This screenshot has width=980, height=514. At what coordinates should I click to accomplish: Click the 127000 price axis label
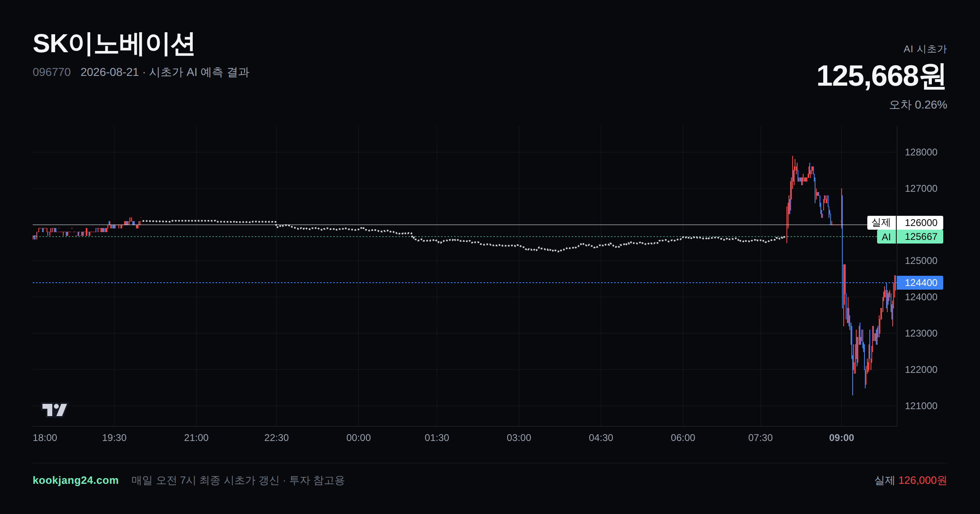(x=921, y=188)
